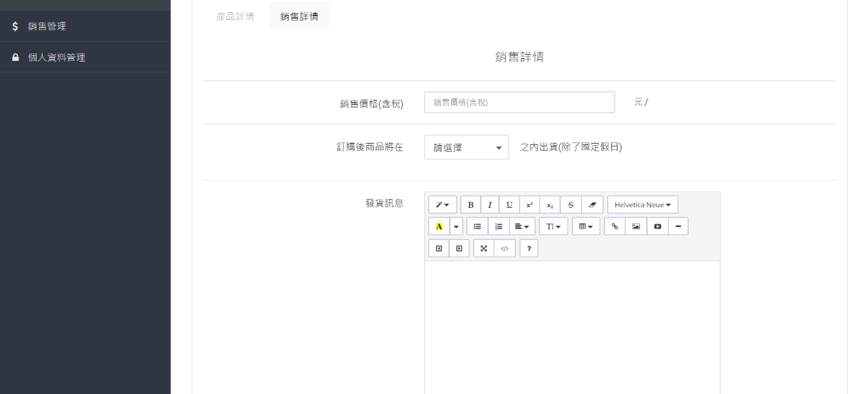Toggle bold formatting in the editor
This screenshot has width=868, height=394.
470,205
